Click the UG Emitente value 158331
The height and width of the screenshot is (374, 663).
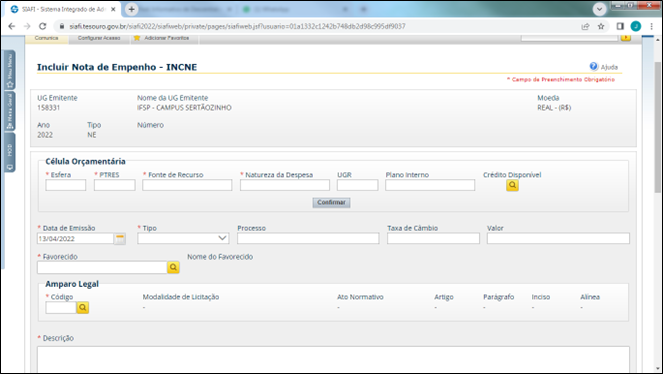(x=49, y=108)
